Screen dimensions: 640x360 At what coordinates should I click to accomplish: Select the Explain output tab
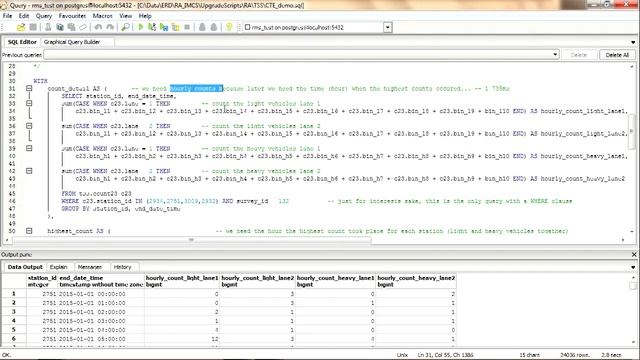click(58, 267)
